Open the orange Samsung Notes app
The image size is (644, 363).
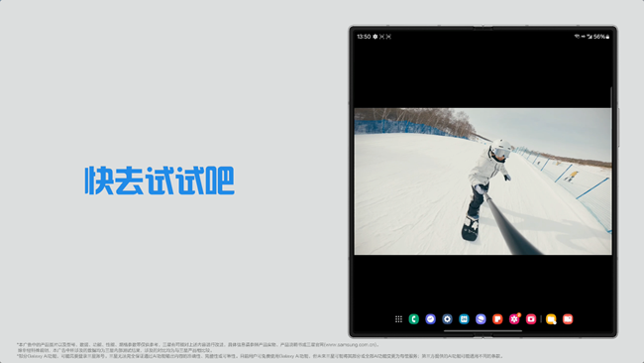pos(497,319)
